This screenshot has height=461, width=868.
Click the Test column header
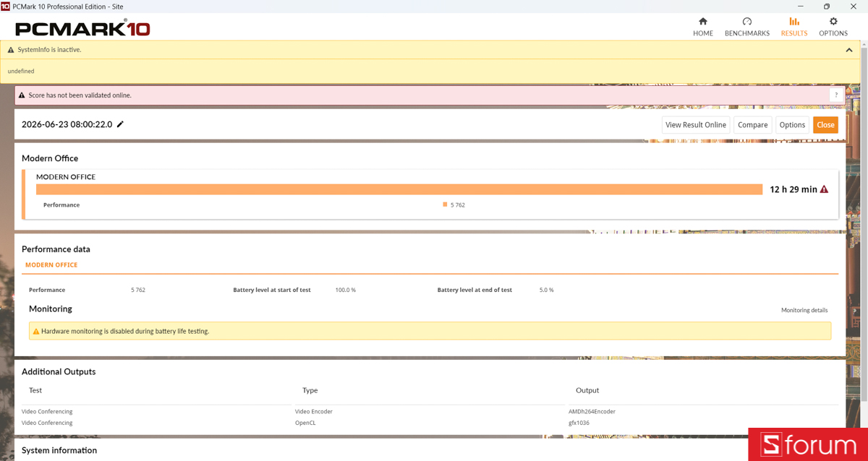click(35, 390)
